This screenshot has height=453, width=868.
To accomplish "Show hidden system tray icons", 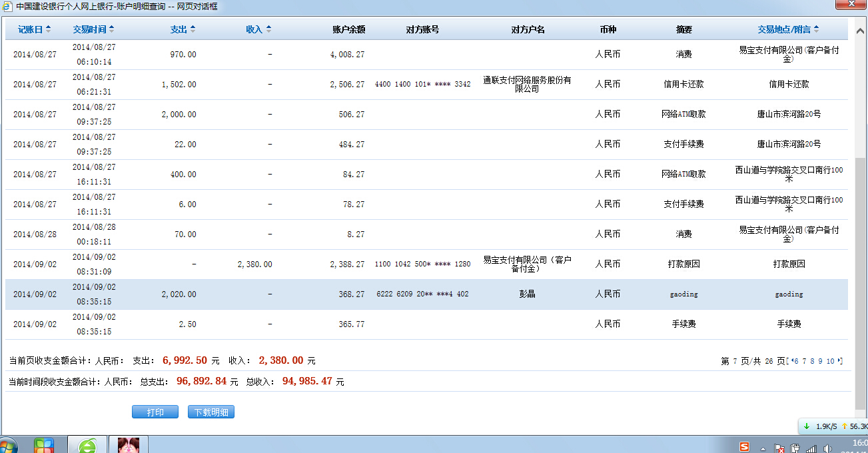I will coord(763,448).
